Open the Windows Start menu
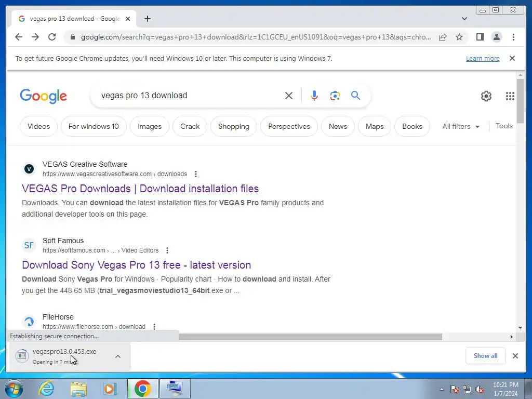 coord(14,389)
